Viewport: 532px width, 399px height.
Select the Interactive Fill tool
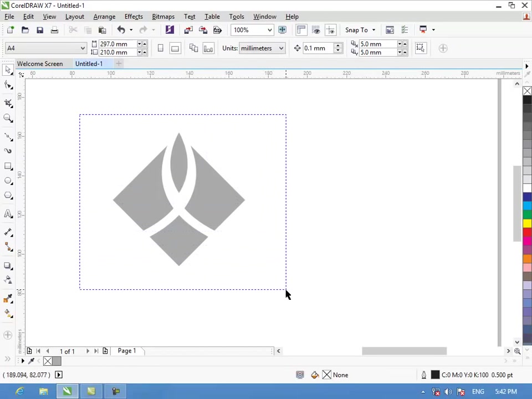[8, 314]
